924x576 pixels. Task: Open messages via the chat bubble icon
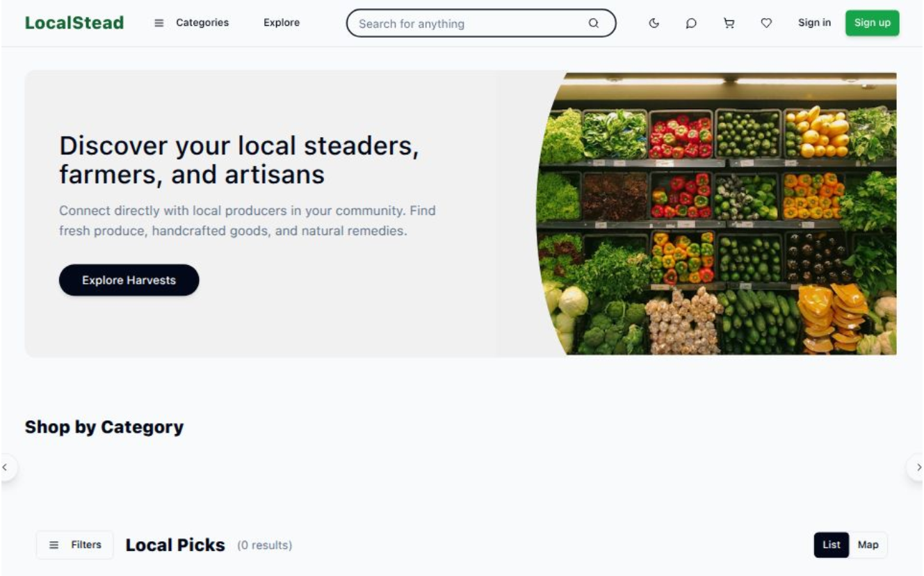(x=691, y=23)
